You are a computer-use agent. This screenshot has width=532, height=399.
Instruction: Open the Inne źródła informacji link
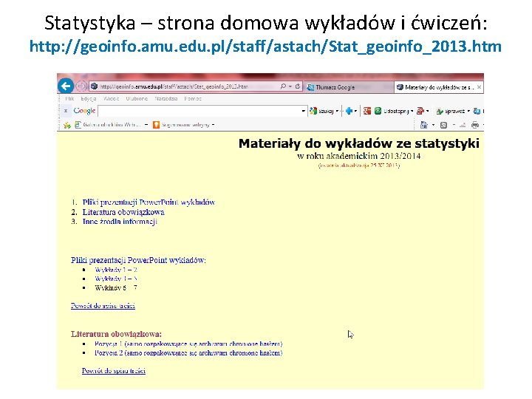(120, 222)
